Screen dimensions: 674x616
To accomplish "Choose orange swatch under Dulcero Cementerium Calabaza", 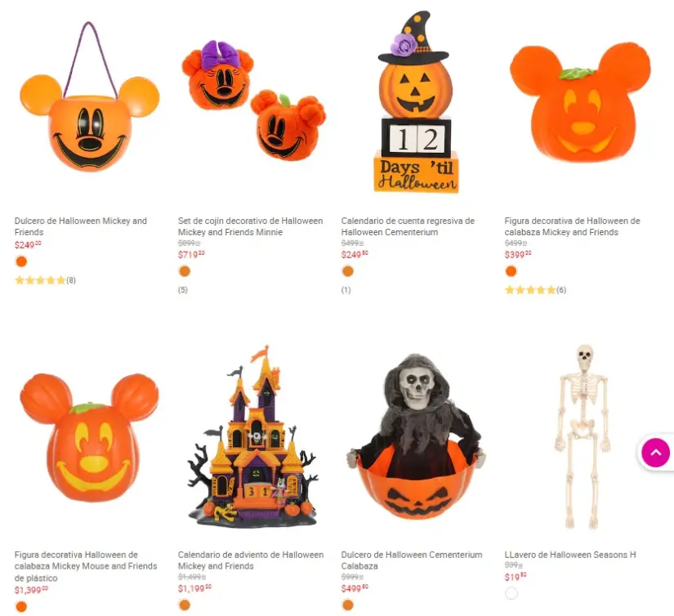I will tap(348, 605).
